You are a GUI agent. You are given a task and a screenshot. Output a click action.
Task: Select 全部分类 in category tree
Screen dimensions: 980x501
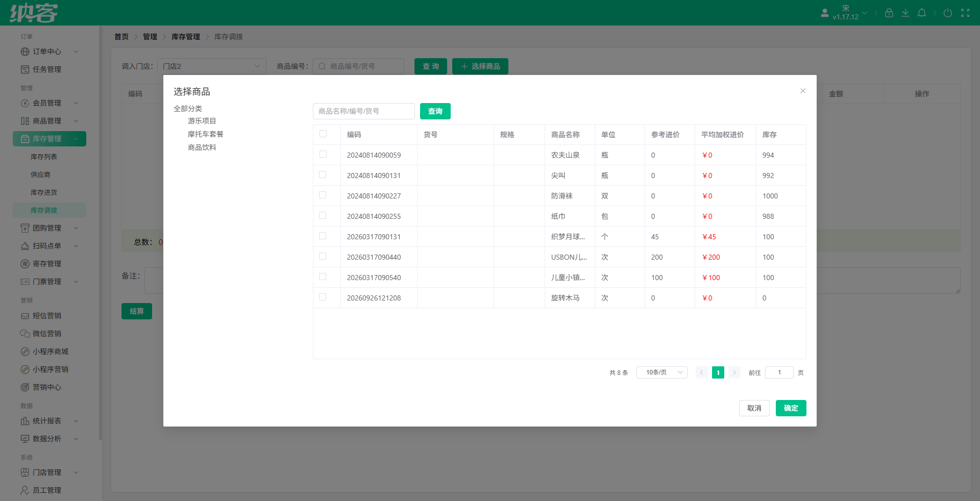(x=188, y=109)
